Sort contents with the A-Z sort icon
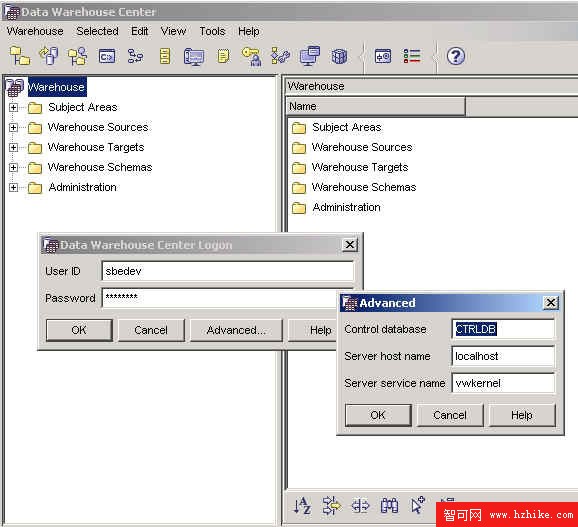Viewport: 578px width, 527px height. click(x=302, y=505)
